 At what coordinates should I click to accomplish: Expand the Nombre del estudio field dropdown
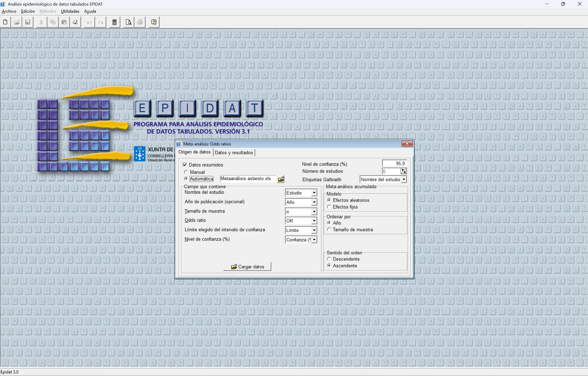pos(314,193)
